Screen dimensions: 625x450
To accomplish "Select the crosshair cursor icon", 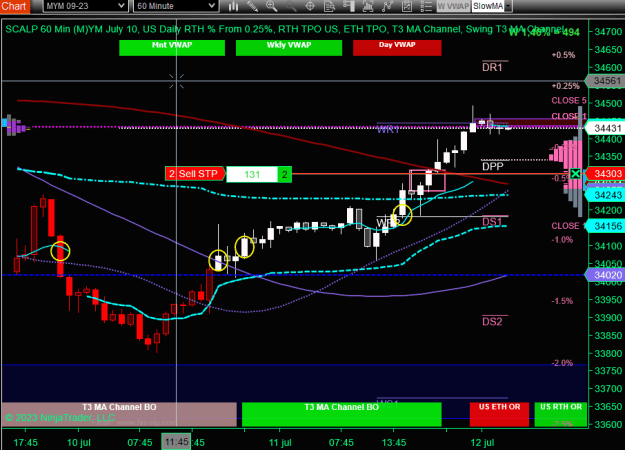I will [x=310, y=6].
